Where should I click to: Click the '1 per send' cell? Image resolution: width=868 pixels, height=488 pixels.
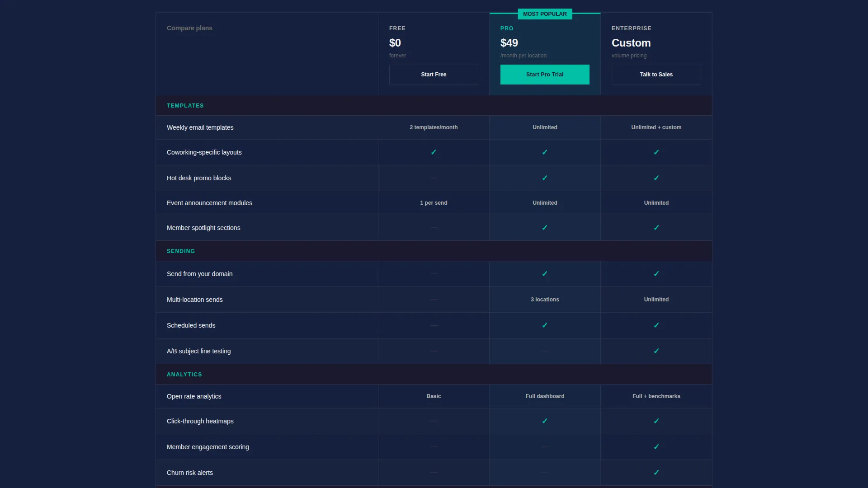point(434,203)
